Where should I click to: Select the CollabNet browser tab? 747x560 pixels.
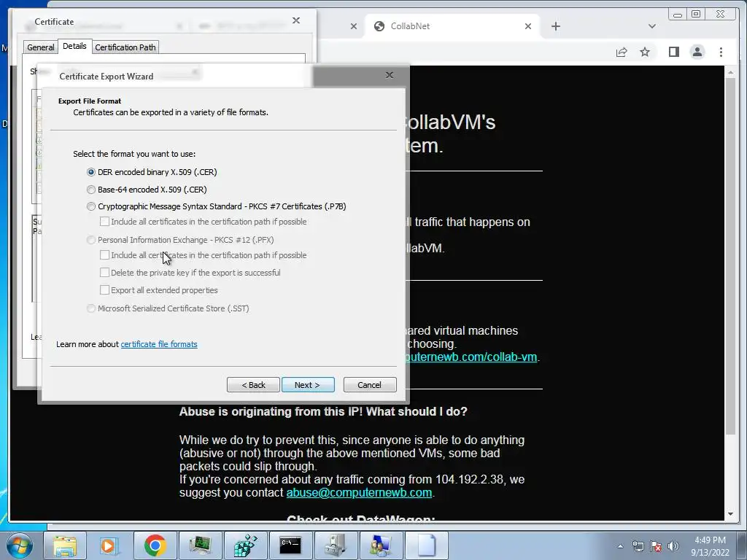pyautogui.click(x=452, y=26)
